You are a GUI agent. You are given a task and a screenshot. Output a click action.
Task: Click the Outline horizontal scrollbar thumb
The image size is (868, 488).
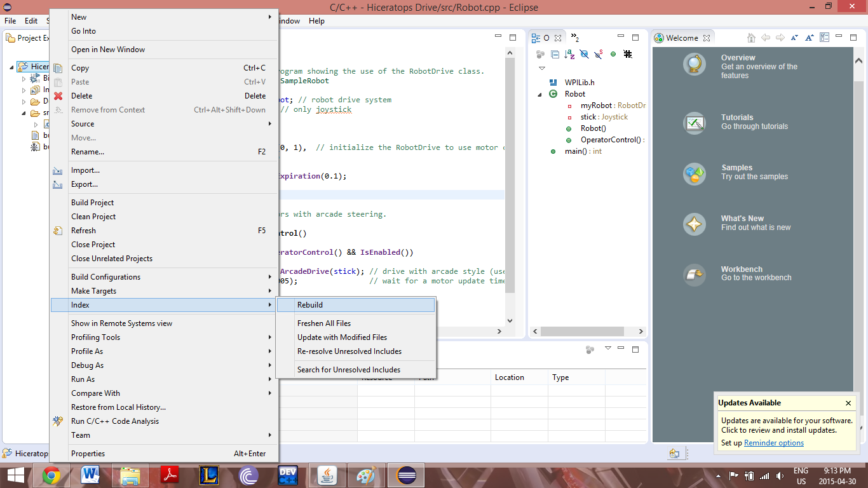click(582, 331)
